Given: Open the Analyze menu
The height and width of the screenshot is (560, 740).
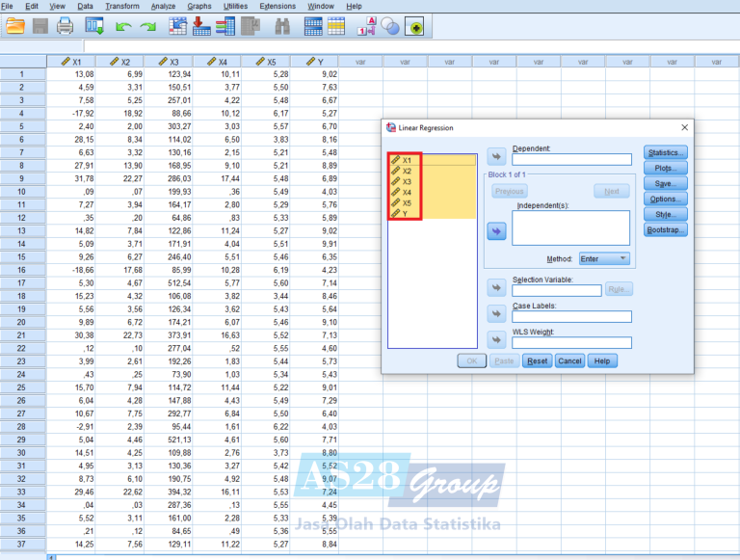Looking at the screenshot, I should click(x=165, y=6).
